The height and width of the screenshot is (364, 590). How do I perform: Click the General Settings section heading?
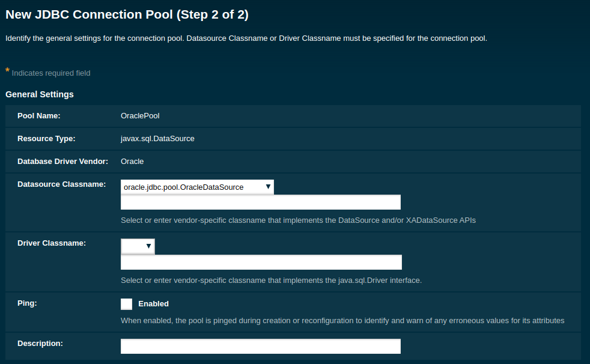point(40,94)
